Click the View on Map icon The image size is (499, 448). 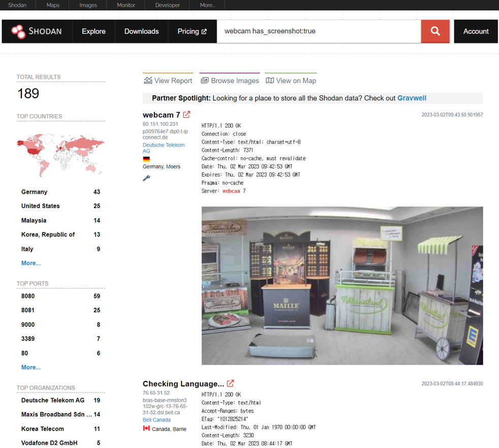click(269, 80)
